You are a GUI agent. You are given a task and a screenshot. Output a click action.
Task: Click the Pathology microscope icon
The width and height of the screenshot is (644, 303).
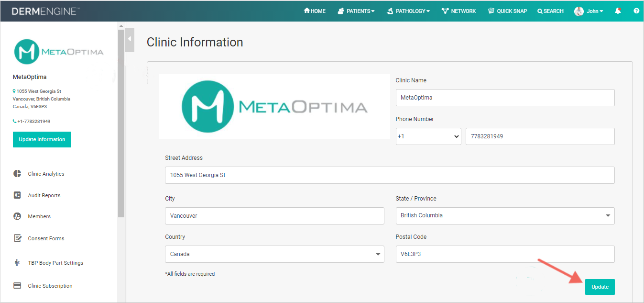coord(390,11)
